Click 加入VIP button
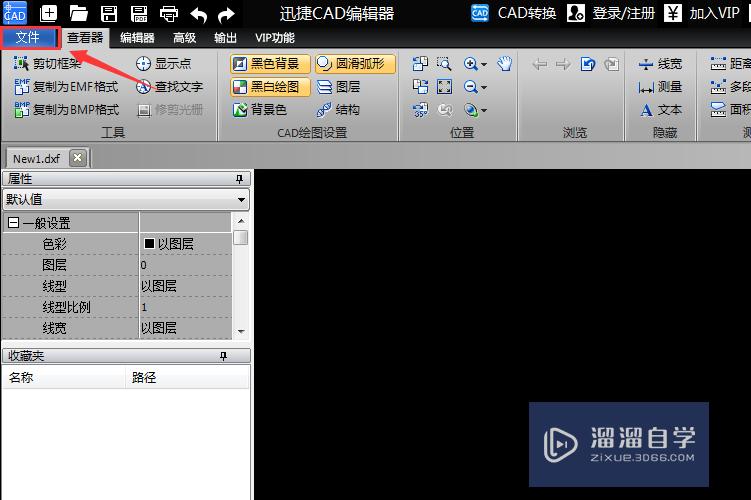Viewport: 751px width, 500px height. point(702,13)
